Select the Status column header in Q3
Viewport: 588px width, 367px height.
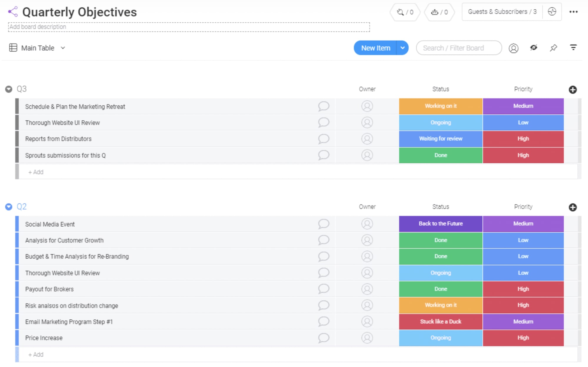tap(441, 89)
